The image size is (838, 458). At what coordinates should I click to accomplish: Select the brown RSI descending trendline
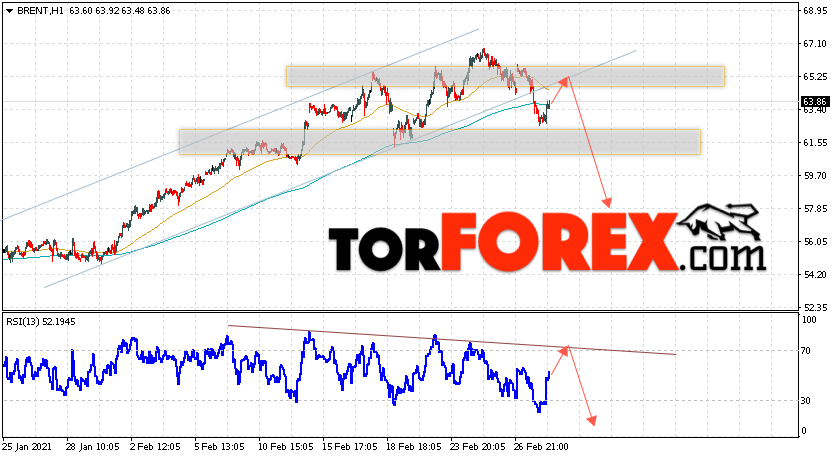(452, 340)
